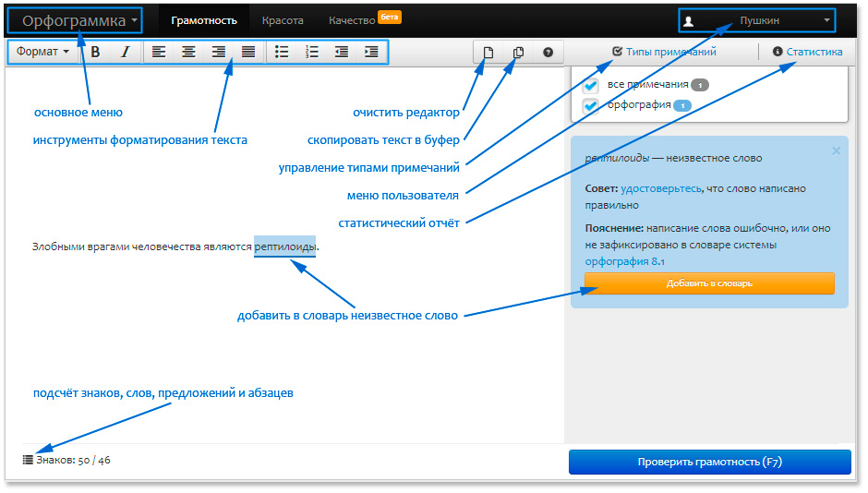Click the character count list icon
Image resolution: width=868 pixels, height=493 pixels.
point(28,460)
